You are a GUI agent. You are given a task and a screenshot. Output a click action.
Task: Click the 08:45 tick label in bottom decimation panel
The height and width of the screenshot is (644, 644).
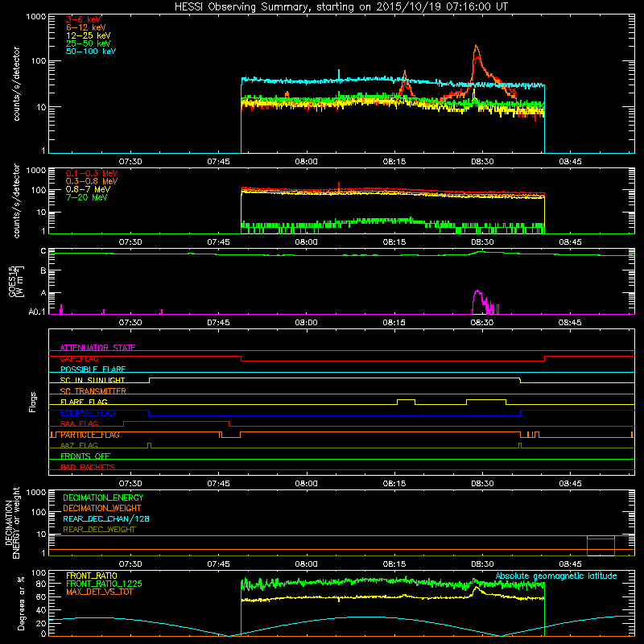click(570, 564)
